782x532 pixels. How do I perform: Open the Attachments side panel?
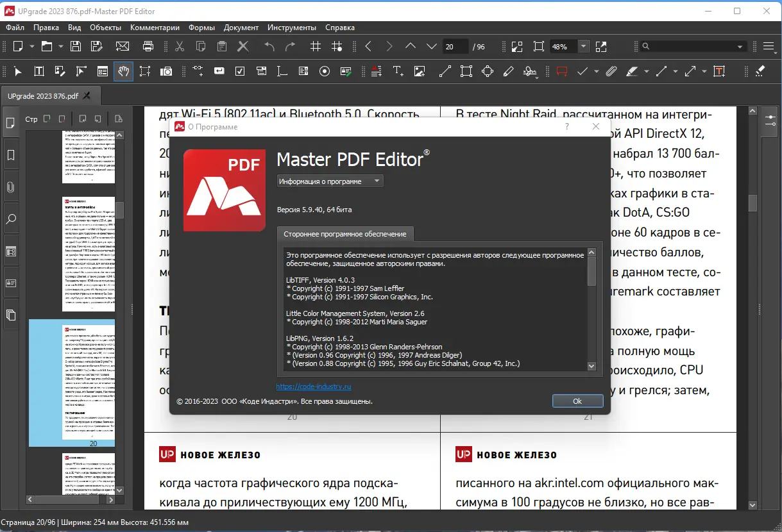(x=11, y=187)
